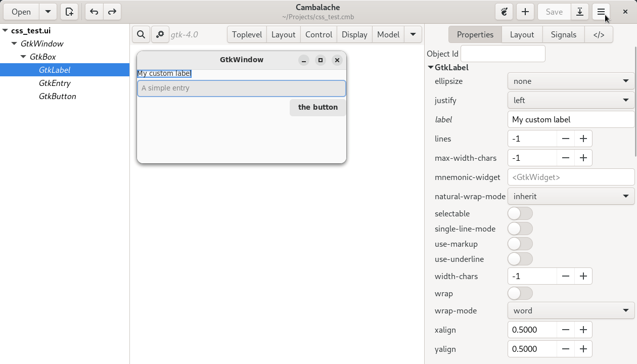The height and width of the screenshot is (364, 637).
Task: Open the wrap-mode dropdown
Action: pyautogui.click(x=571, y=310)
